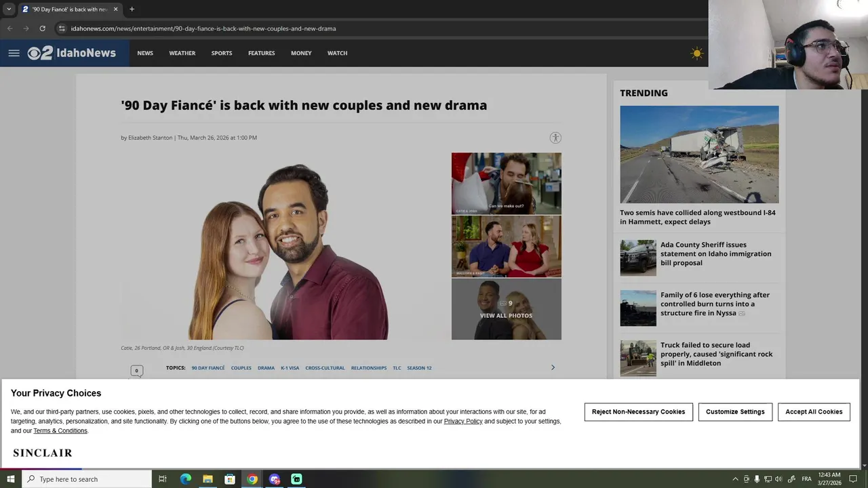Open the notification center icon
868x488 pixels.
click(854, 479)
